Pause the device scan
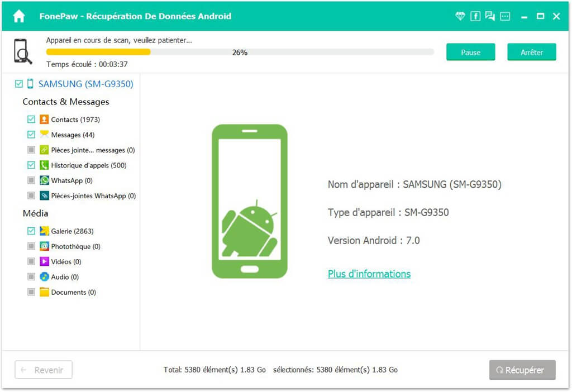Image resolution: width=572 pixels, height=392 pixels. (470, 52)
